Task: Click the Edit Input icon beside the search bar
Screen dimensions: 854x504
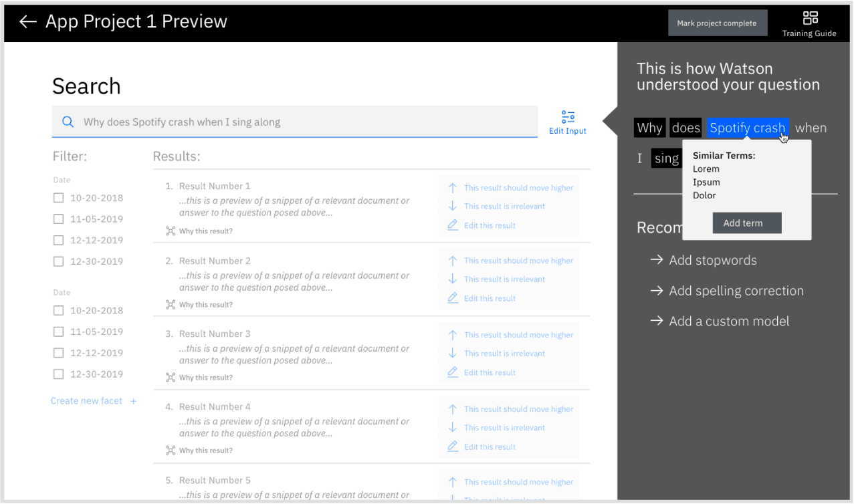Action: [x=567, y=120]
